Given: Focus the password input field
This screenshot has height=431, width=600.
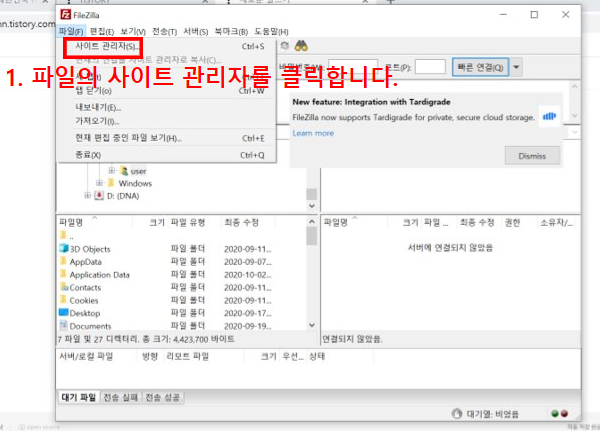Looking at the screenshot, I should point(352,67).
